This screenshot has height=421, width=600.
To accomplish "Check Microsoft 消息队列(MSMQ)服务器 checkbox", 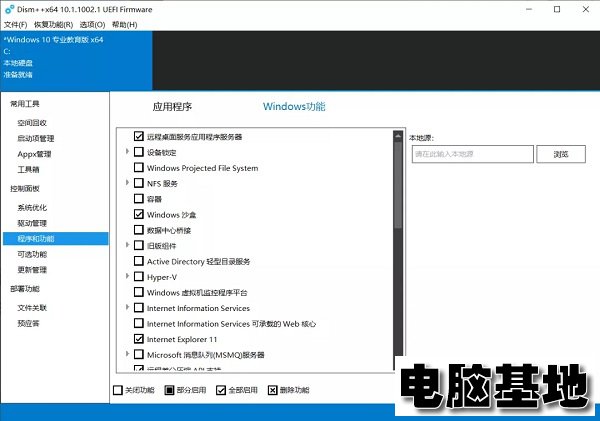I will pyautogui.click(x=139, y=354).
